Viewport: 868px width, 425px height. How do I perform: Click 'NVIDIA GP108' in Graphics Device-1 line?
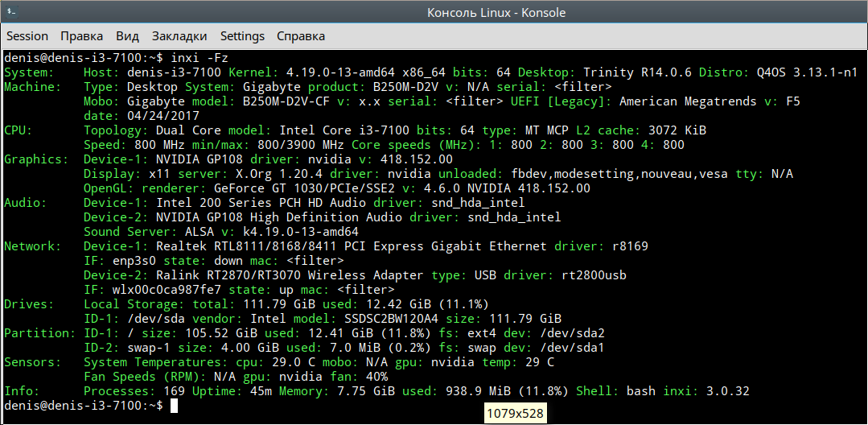pyautogui.click(x=200, y=159)
